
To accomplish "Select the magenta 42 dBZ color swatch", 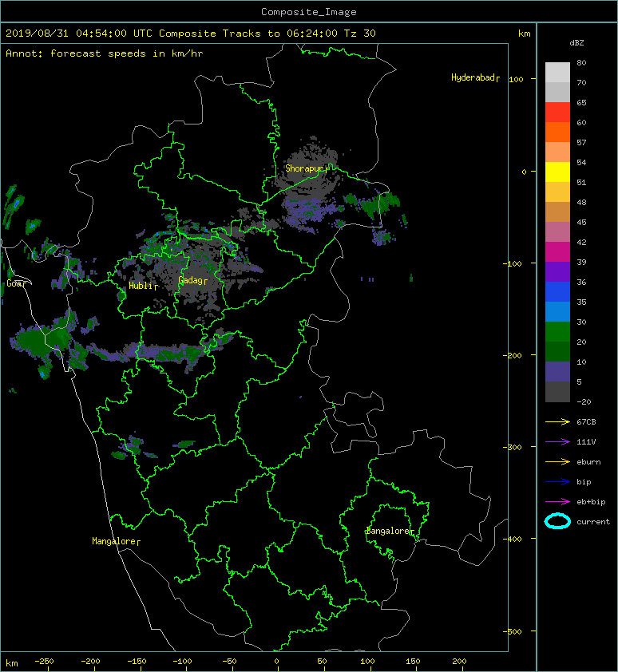I will point(557,252).
